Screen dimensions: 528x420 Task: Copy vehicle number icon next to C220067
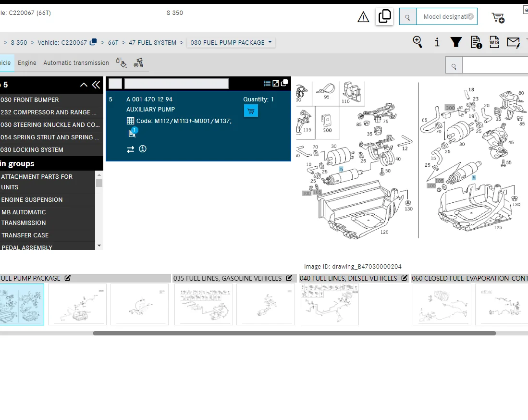[x=93, y=42]
